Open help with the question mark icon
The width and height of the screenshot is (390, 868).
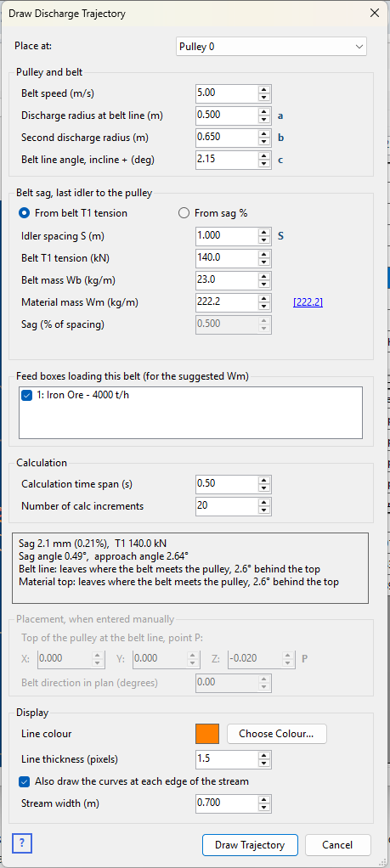22,844
